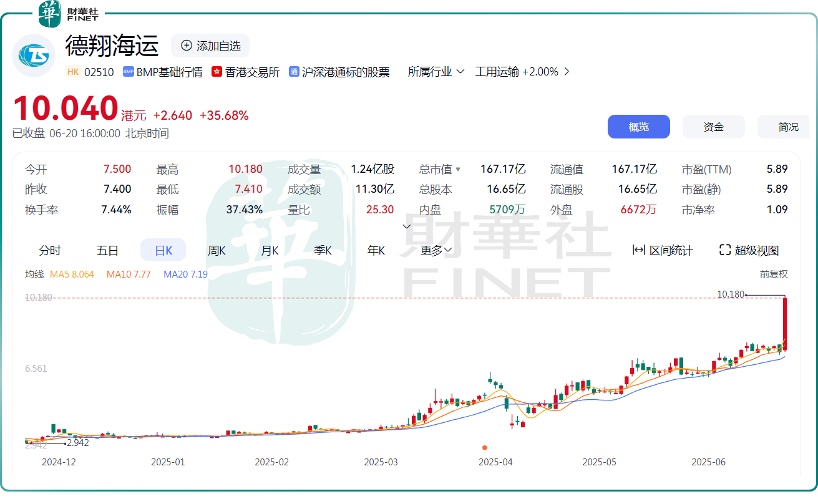The image size is (818, 504).
Task: Click the 香港交易所 flag icon
Action: coord(217,72)
